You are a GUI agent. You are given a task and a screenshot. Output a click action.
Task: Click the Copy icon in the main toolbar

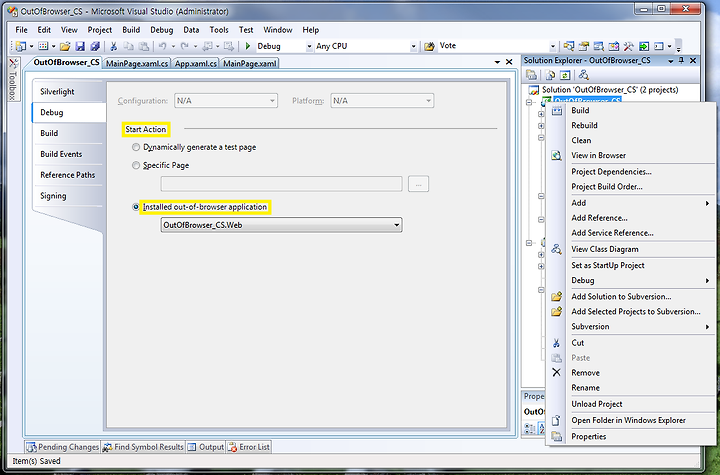[129, 46]
